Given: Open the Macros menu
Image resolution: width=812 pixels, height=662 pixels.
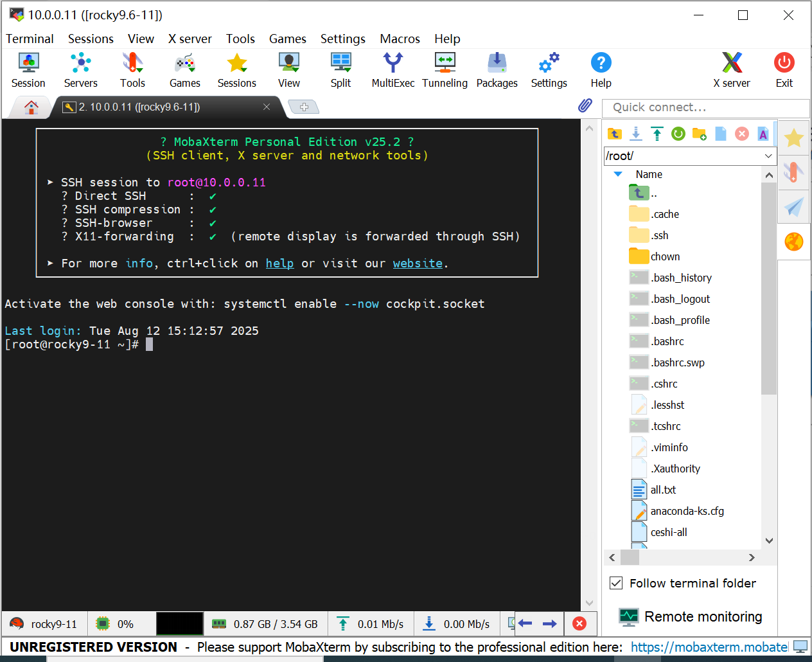Looking at the screenshot, I should pyautogui.click(x=400, y=39).
